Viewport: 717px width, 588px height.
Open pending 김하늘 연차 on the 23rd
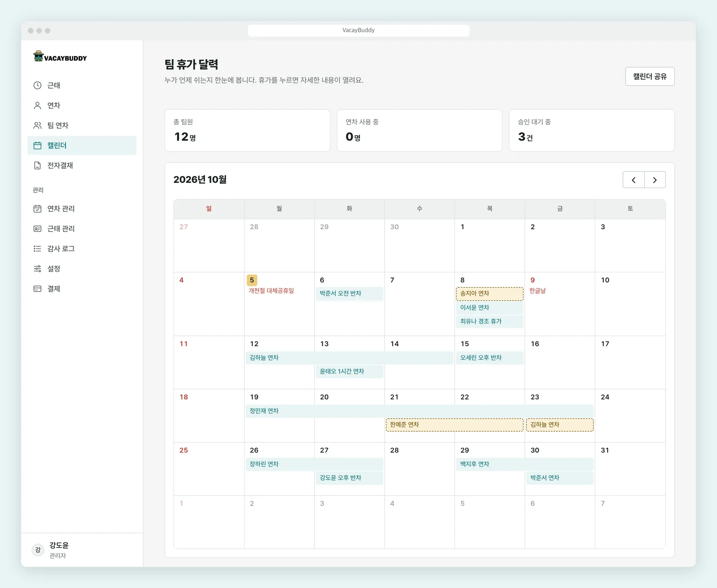click(x=560, y=425)
